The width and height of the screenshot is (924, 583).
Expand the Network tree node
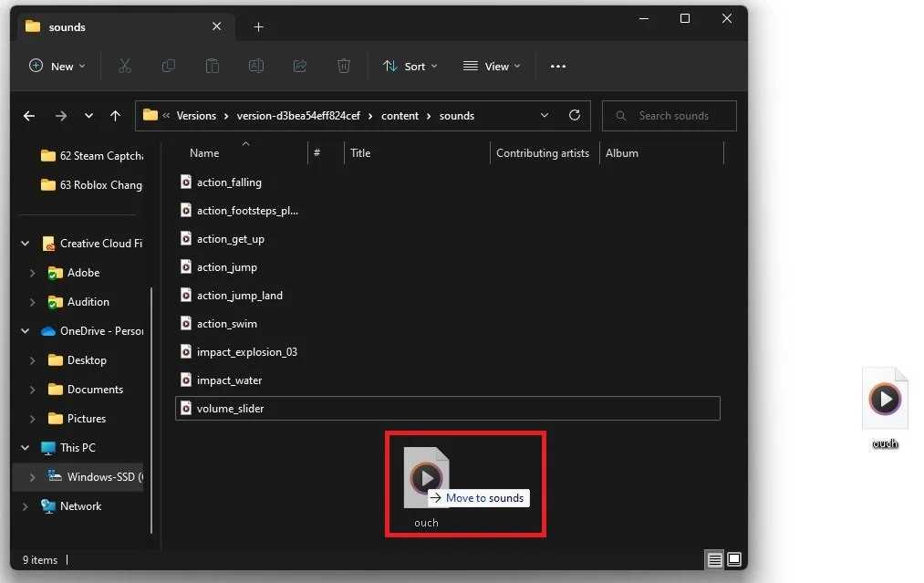point(25,506)
